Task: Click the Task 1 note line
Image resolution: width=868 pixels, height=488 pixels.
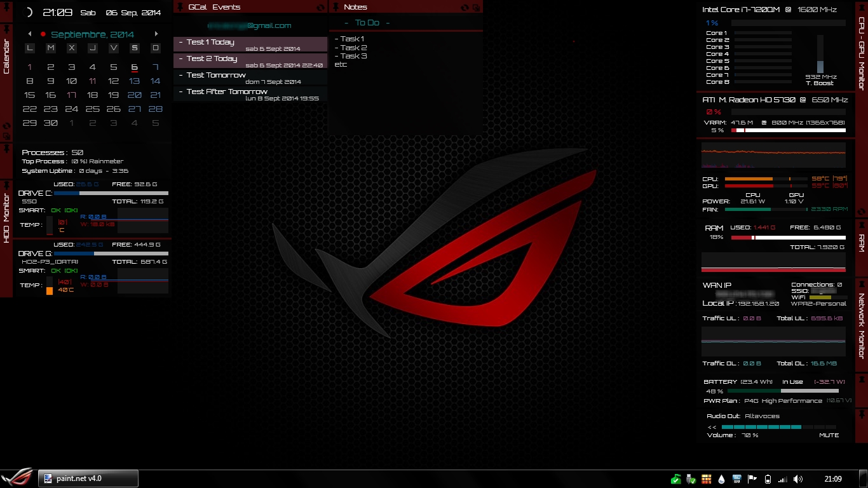Action: 349,39
